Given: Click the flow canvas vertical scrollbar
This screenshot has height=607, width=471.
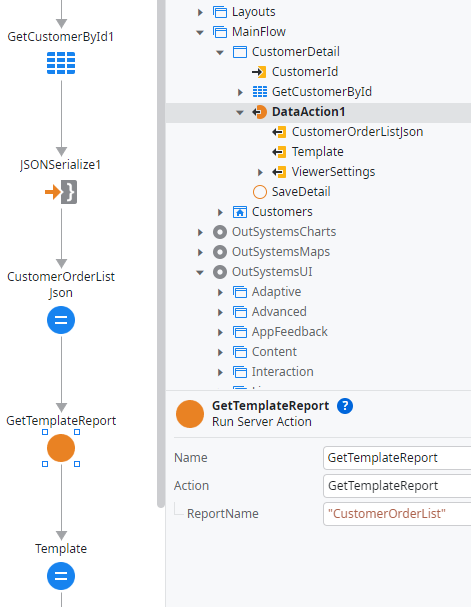Looking at the screenshot, I should [161, 254].
